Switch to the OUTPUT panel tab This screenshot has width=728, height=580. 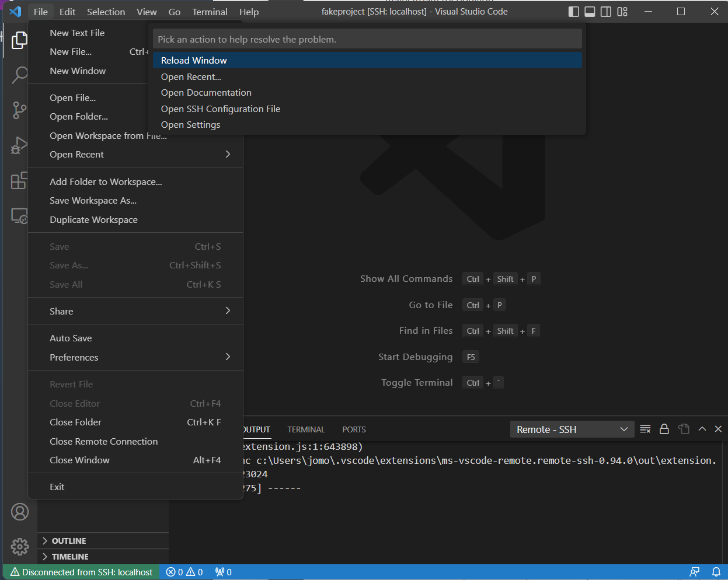coord(256,429)
